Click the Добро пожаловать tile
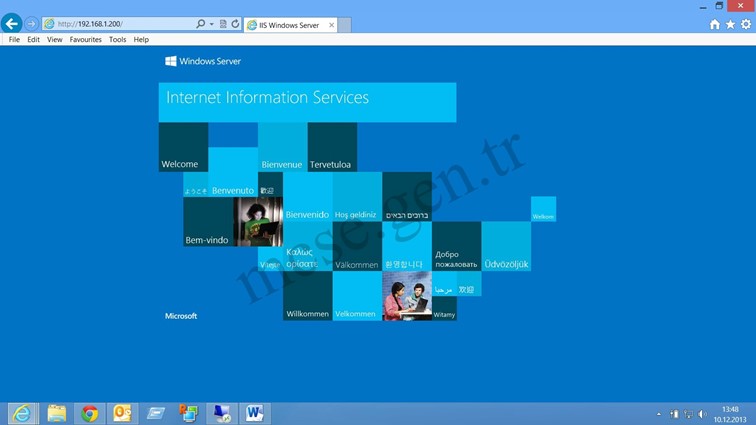756x425 pixels. (457, 247)
